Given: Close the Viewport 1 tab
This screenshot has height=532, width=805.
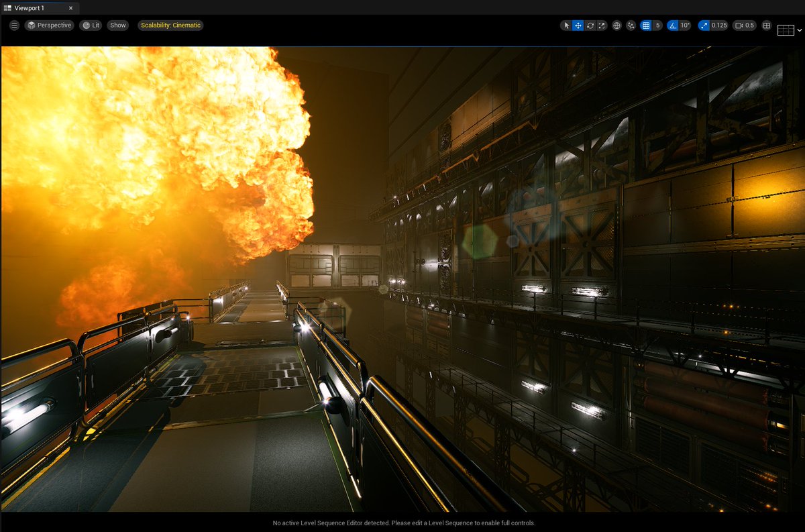Looking at the screenshot, I should click(x=71, y=9).
